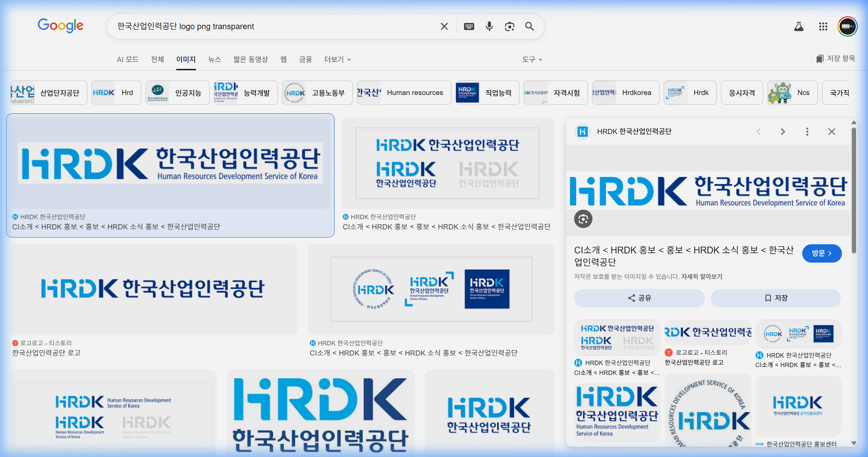The width and height of the screenshot is (868, 457).
Task: Select the 직업능력 filter chip
Action: coord(487,93)
